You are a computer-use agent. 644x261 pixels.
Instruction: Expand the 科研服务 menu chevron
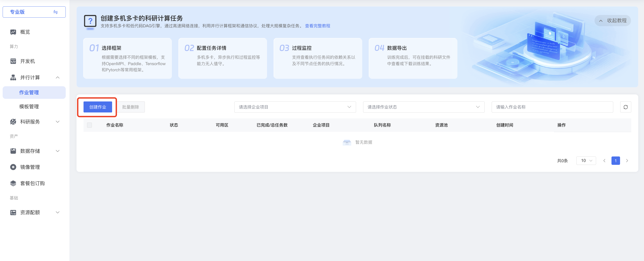pyautogui.click(x=58, y=122)
